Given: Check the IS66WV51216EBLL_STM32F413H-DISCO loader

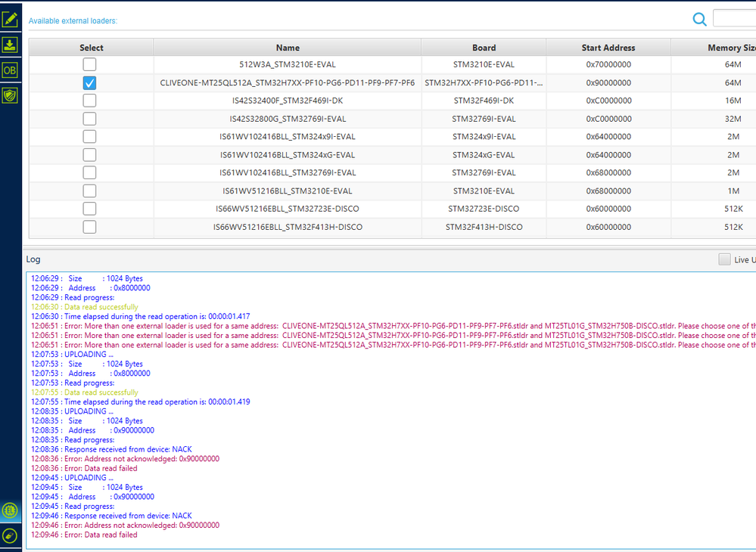Looking at the screenshot, I should (x=89, y=226).
